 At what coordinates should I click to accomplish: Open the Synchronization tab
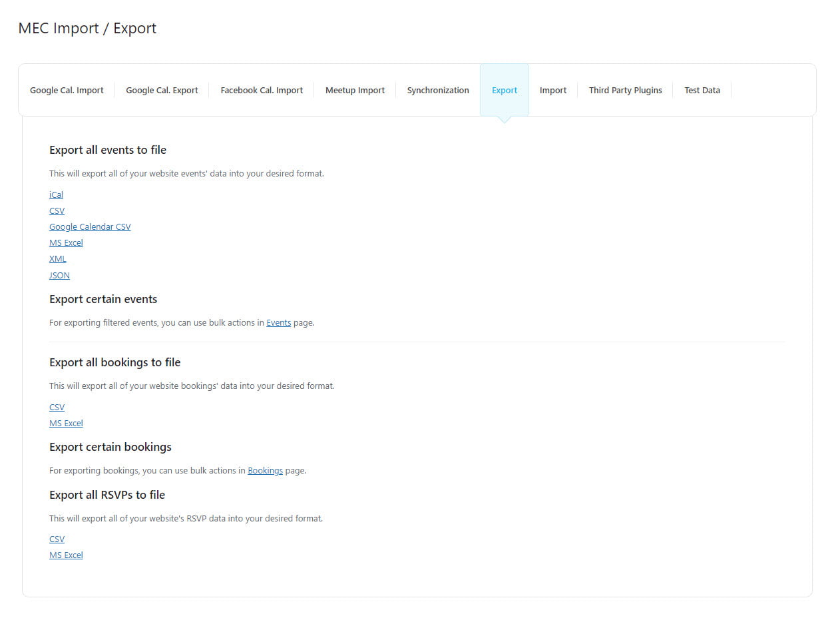click(x=438, y=91)
